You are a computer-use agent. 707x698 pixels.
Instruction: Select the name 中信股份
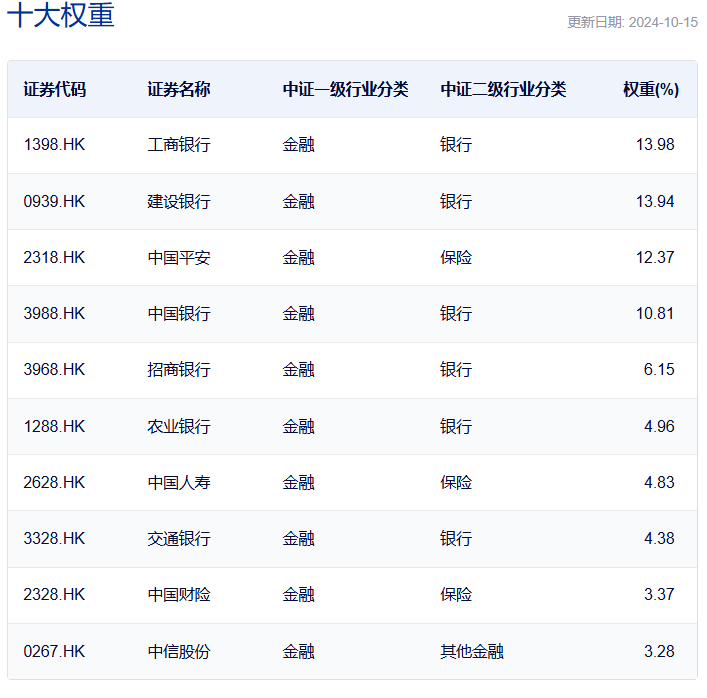(x=179, y=652)
